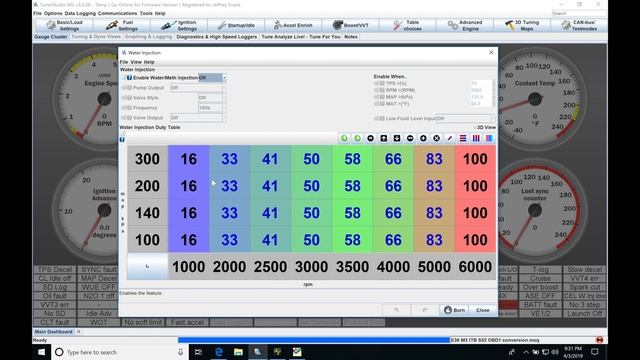Click the minus decrease-value table icon
Viewport: 640px width, 360px height.
[x=410, y=138]
